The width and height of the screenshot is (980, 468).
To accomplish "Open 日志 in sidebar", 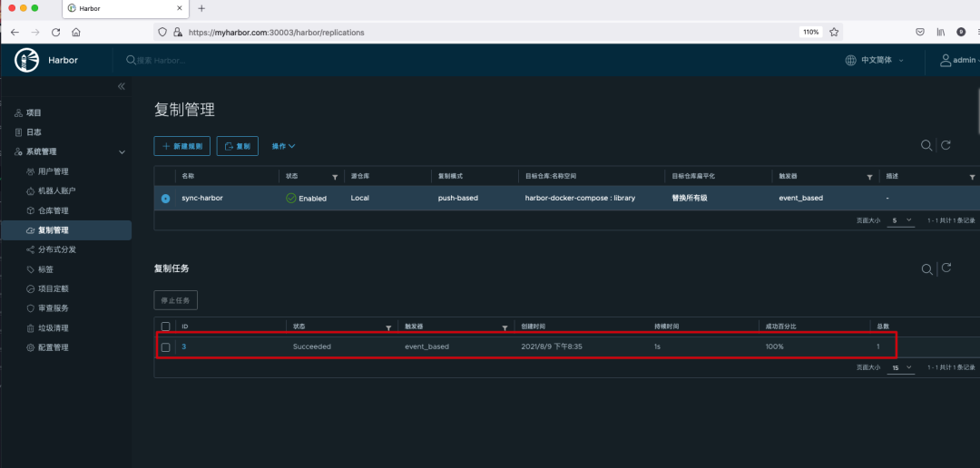I will [x=34, y=132].
